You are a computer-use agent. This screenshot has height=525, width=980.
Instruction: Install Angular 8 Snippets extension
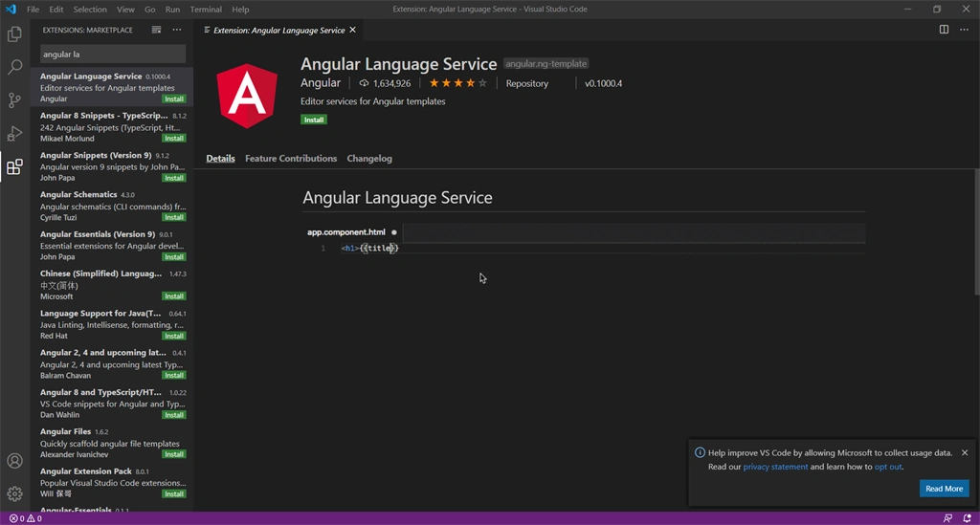pyautogui.click(x=174, y=139)
